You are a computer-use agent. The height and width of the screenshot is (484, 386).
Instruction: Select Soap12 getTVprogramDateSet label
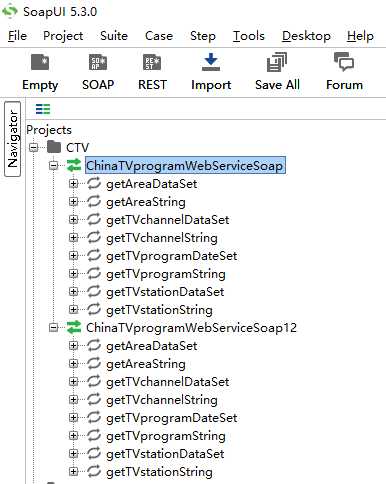172,418
